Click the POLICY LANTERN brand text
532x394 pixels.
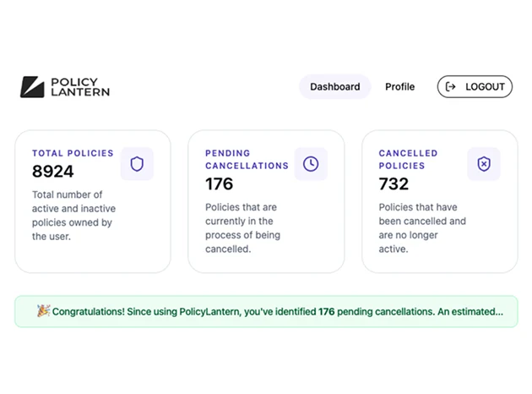pos(80,87)
